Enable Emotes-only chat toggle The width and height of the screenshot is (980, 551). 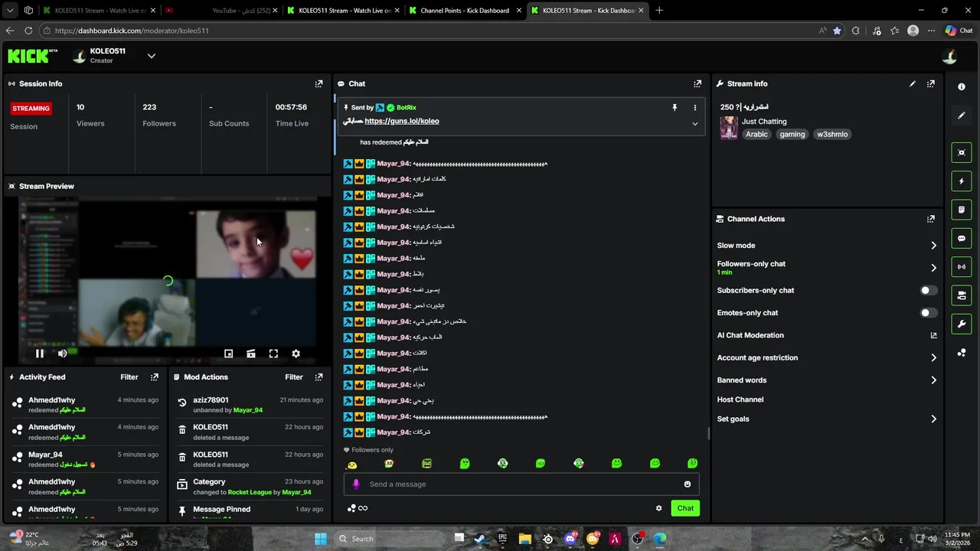pyautogui.click(x=929, y=313)
